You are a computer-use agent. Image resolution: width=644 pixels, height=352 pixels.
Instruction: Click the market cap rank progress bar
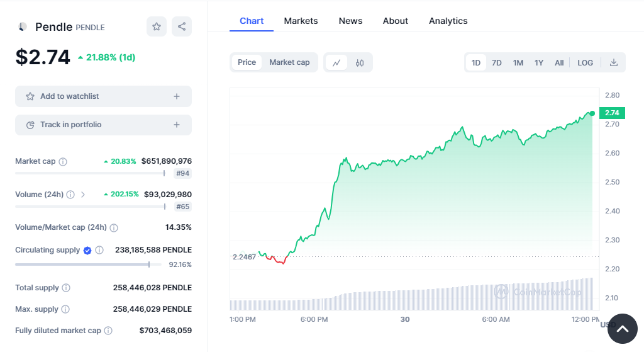coord(91,174)
